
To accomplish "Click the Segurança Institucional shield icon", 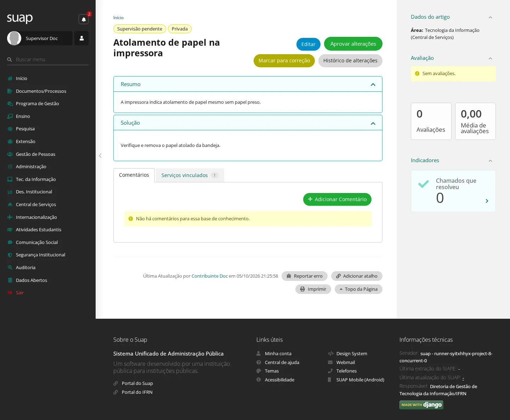I will coord(10,255).
